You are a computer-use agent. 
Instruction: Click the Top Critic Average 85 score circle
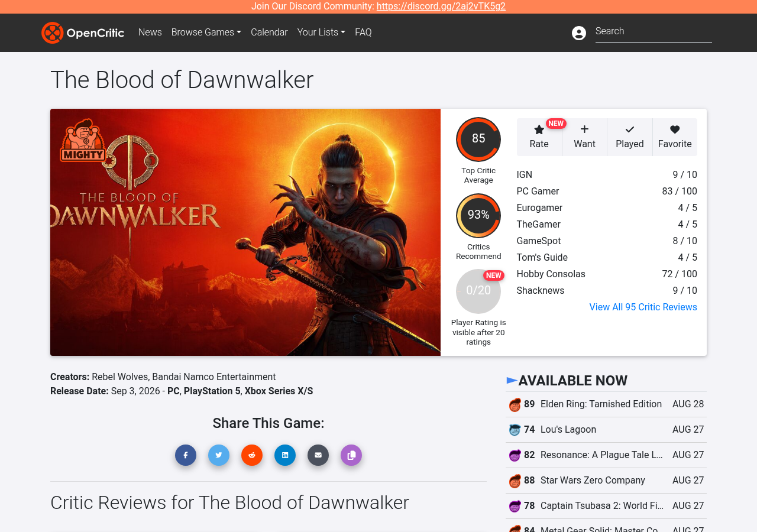(x=478, y=140)
